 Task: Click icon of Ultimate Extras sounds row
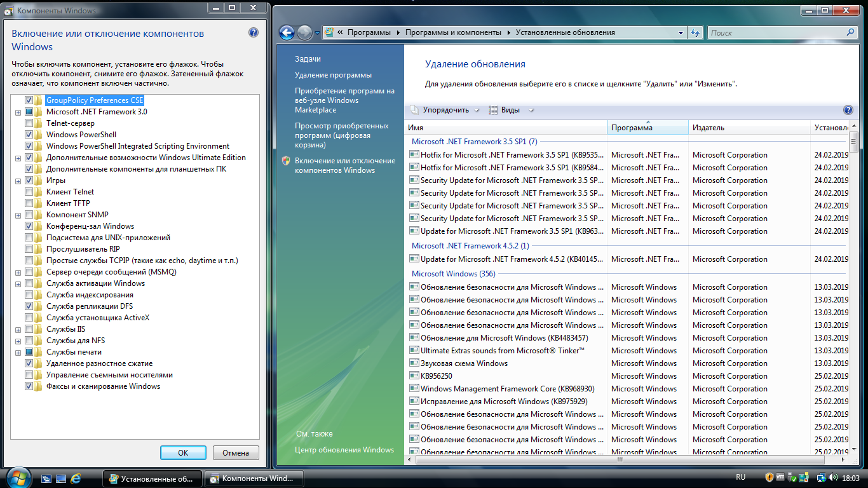click(x=414, y=351)
